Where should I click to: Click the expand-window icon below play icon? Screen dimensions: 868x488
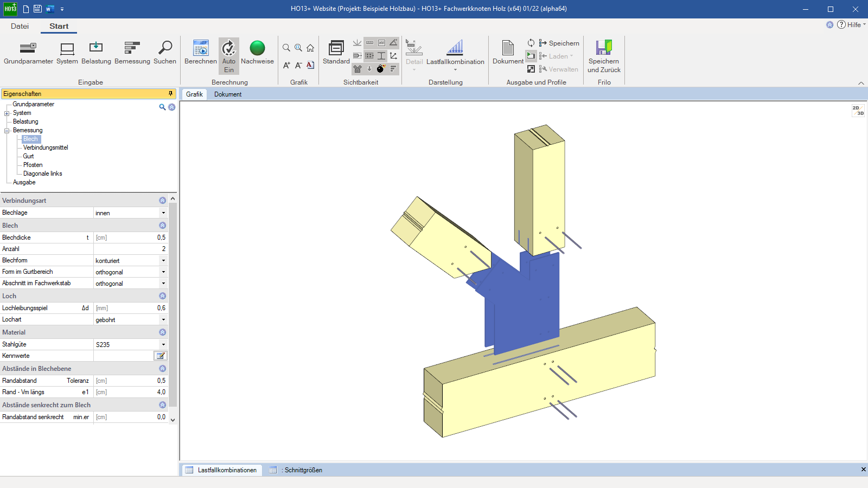tap(531, 69)
